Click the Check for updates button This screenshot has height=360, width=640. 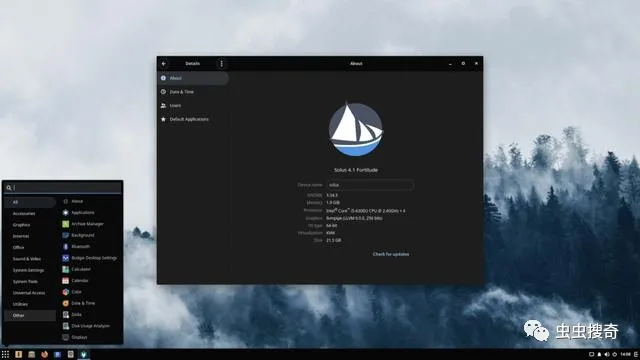pyautogui.click(x=391, y=254)
